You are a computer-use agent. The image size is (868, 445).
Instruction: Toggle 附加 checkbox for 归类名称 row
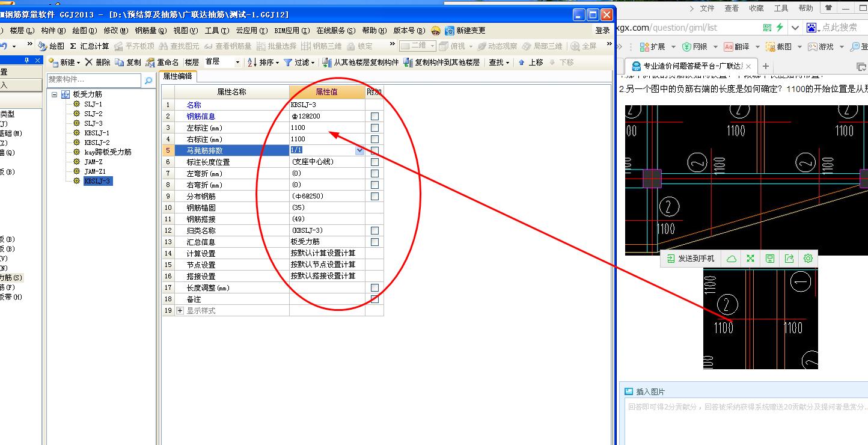374,231
